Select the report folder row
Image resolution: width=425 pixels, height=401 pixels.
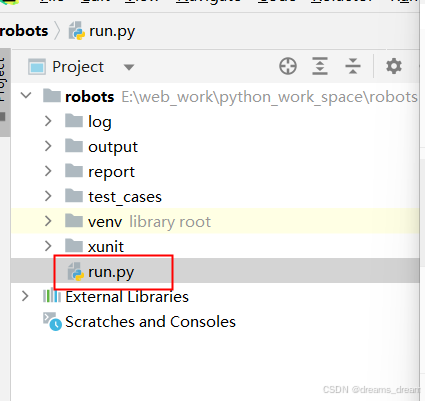[215, 171]
